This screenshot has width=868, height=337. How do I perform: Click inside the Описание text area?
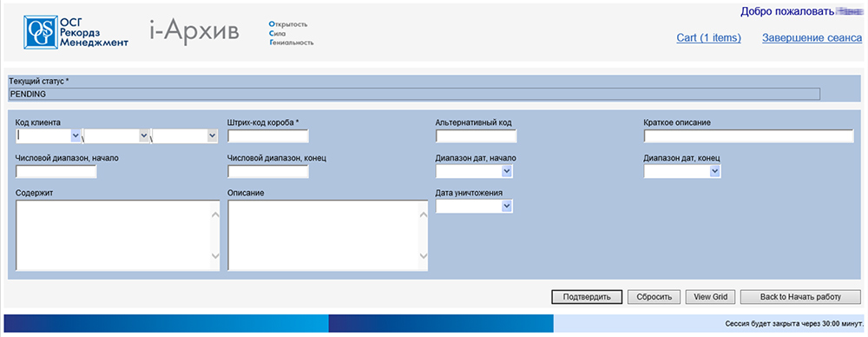[323, 235]
